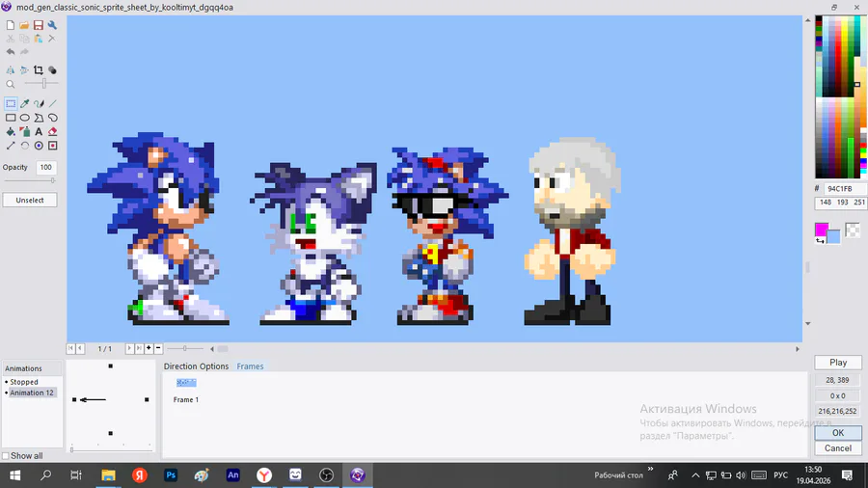Click the right direction dot
868x488 pixels.
[147, 399]
